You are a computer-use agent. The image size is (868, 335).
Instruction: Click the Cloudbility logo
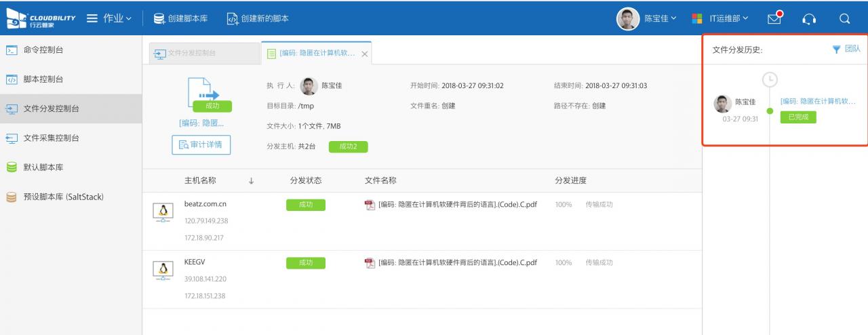click(x=41, y=19)
